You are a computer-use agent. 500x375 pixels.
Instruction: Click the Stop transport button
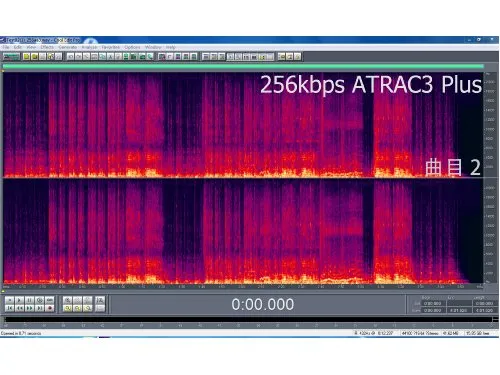(9, 300)
